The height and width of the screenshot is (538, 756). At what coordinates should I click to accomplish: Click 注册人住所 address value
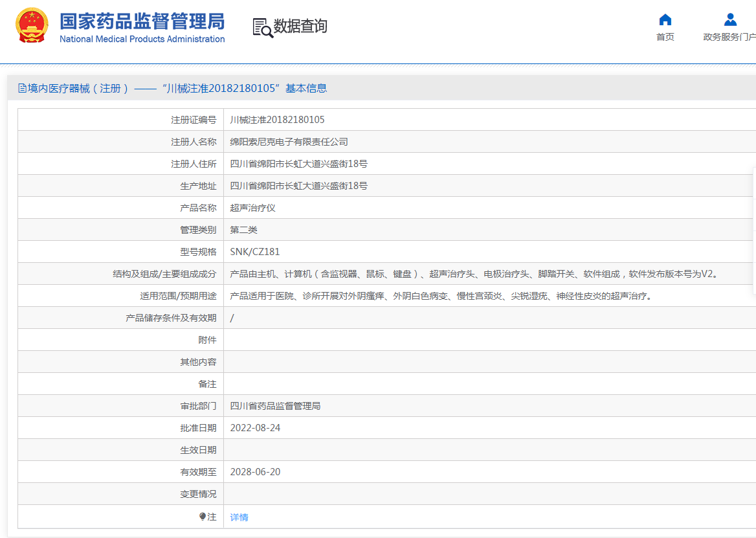[298, 164]
